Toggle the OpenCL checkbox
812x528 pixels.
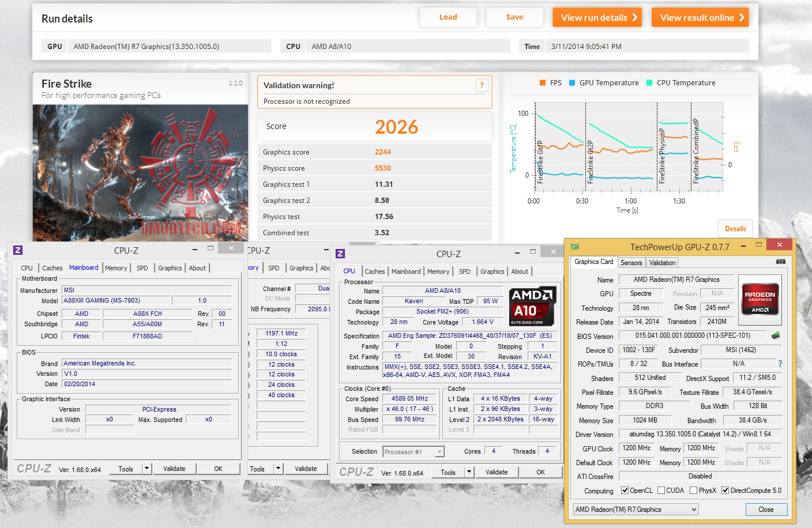pyautogui.click(x=625, y=491)
